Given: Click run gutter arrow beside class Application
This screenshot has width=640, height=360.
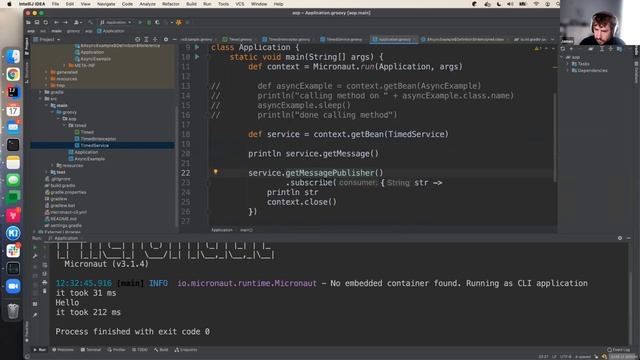Looking at the screenshot, I should coord(197,47).
